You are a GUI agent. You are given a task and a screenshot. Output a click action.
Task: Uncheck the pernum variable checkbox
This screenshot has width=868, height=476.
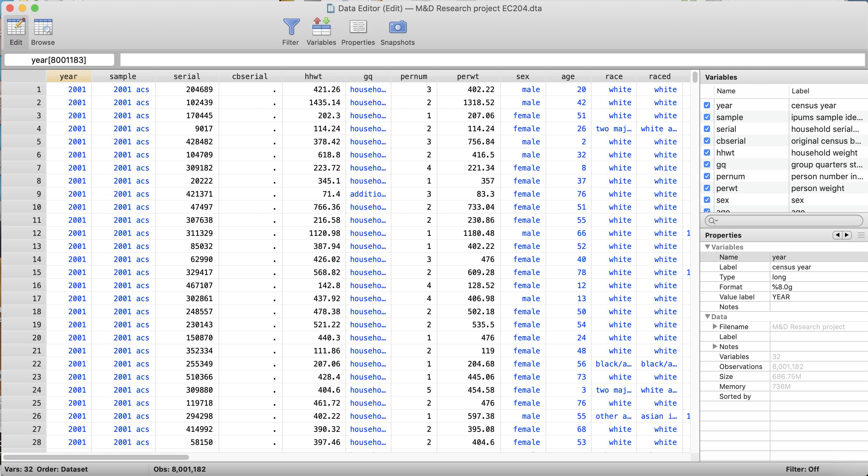point(707,176)
